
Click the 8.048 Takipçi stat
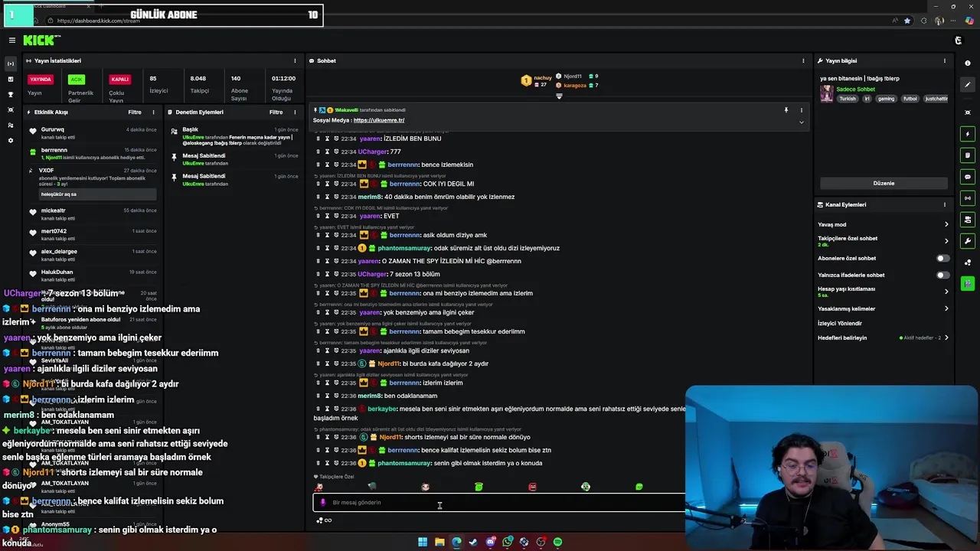tap(199, 83)
